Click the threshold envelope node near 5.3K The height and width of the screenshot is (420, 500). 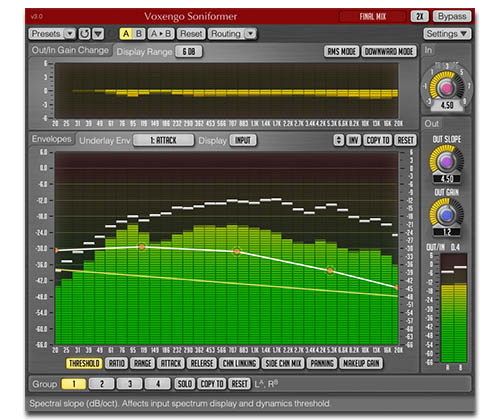(330, 271)
